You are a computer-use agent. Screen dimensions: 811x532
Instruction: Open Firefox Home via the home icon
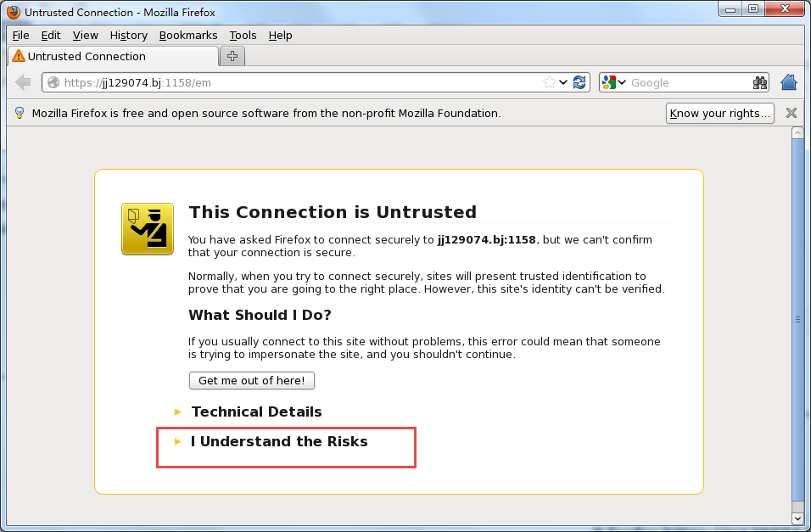pyautogui.click(x=788, y=82)
